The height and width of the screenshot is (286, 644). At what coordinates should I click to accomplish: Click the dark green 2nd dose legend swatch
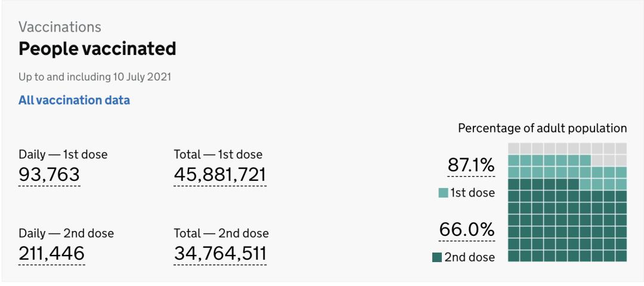click(437, 257)
